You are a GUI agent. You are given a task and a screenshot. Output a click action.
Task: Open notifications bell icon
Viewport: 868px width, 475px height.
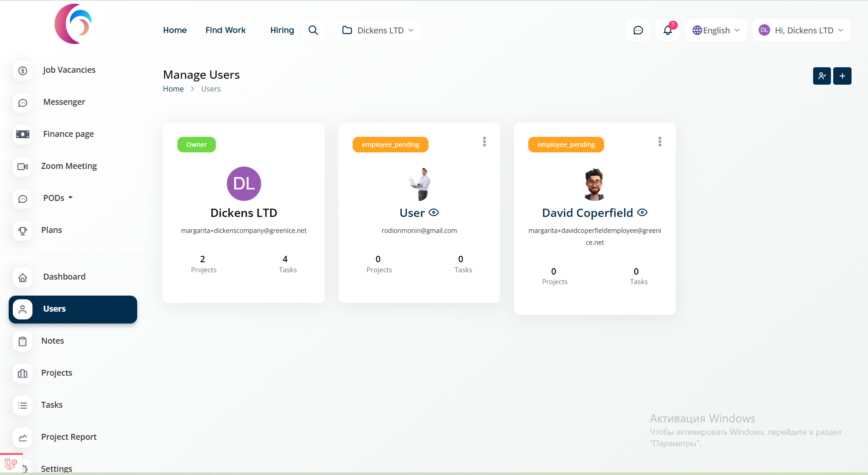pos(668,30)
